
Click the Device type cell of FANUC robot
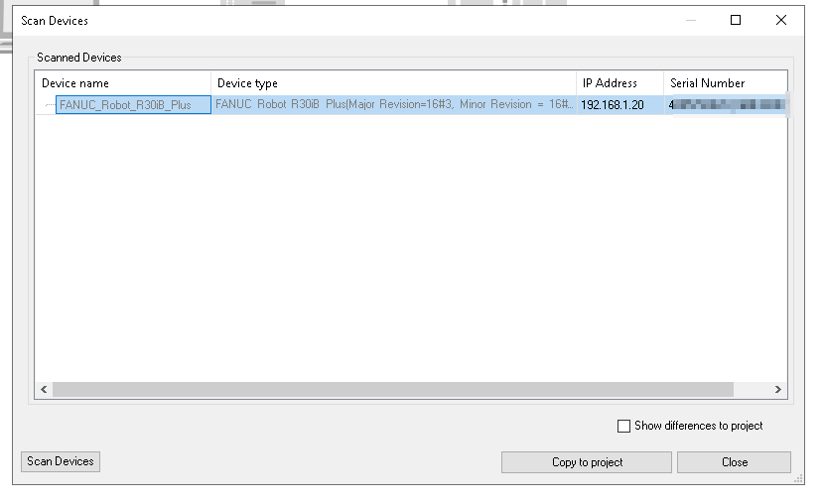(394, 104)
